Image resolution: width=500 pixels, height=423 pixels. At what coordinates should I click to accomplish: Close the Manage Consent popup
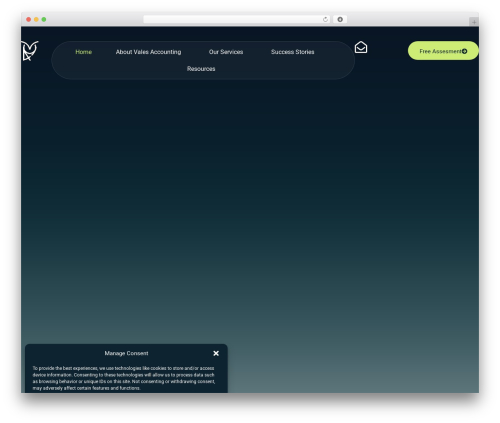(x=216, y=353)
